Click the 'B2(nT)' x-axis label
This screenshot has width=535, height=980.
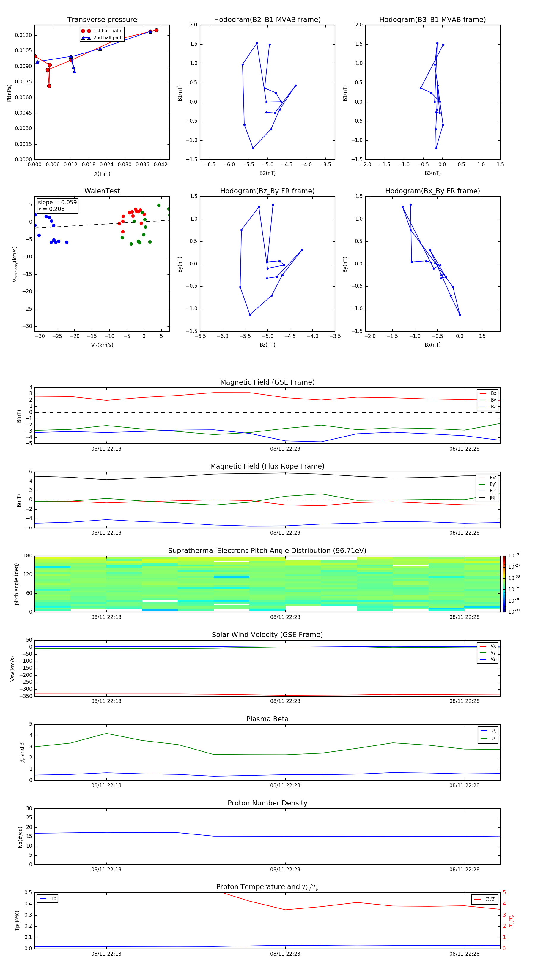pos(267,173)
